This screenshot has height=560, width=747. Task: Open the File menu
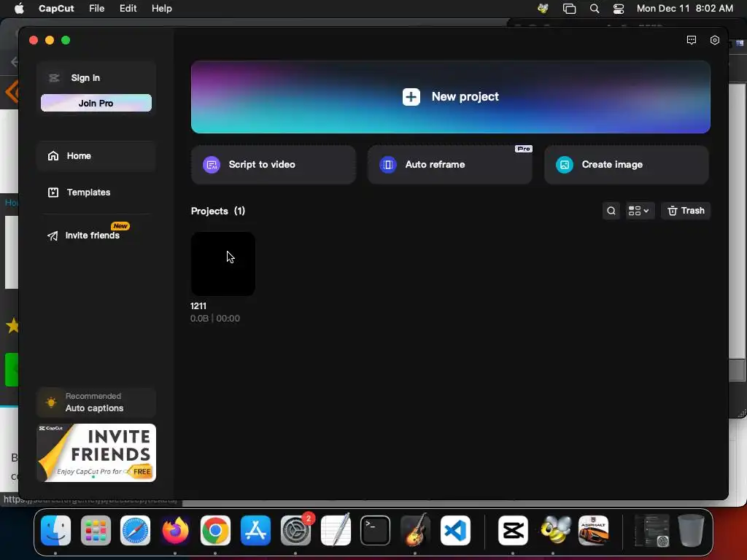[x=97, y=8]
